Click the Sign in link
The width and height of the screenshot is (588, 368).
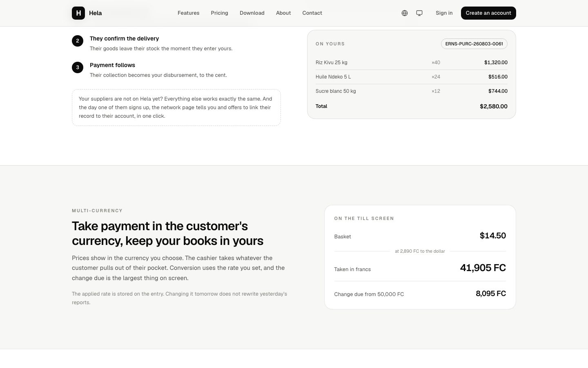tap(444, 13)
